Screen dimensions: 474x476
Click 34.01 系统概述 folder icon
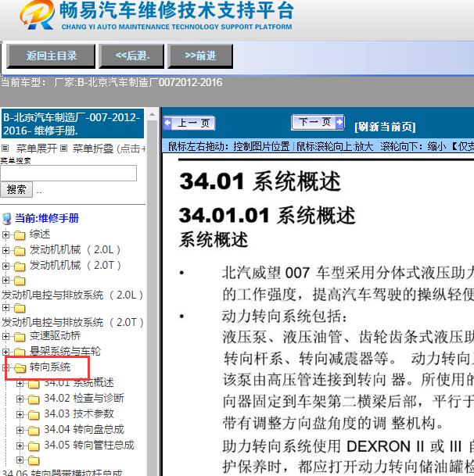click(x=34, y=384)
